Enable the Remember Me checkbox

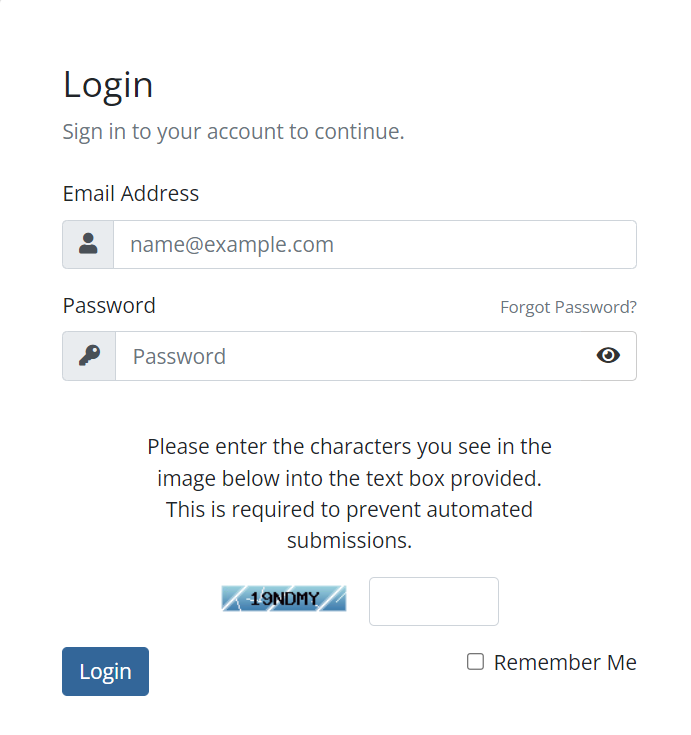(476, 662)
